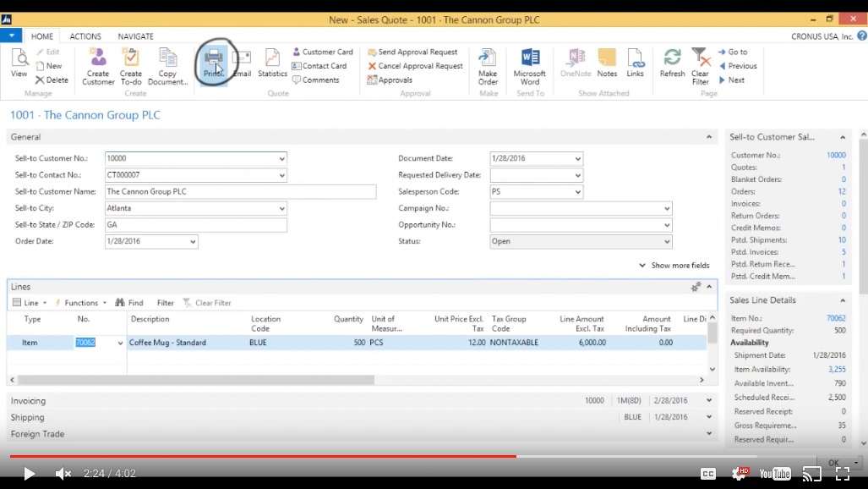
Task: Open Order Date picker dropdown
Action: click(x=193, y=242)
